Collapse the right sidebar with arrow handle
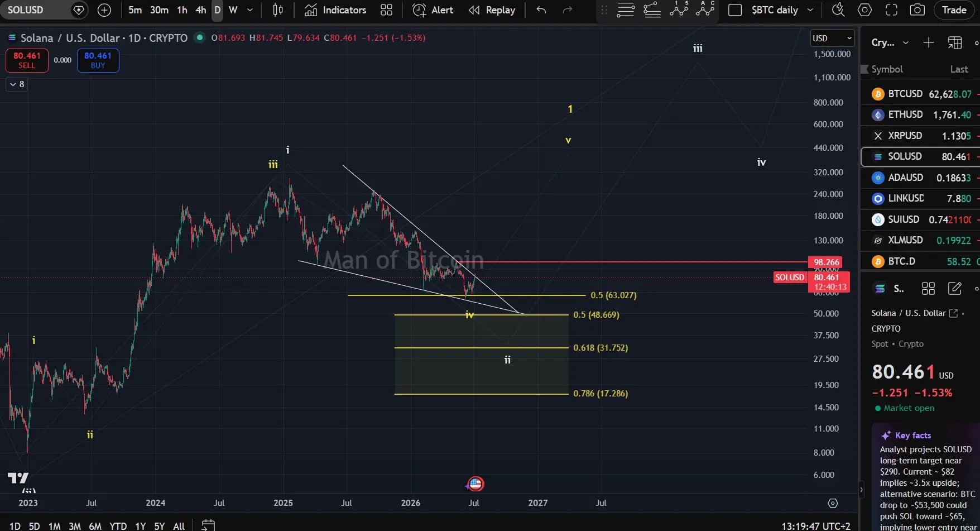This screenshot has width=980, height=531. [861, 490]
